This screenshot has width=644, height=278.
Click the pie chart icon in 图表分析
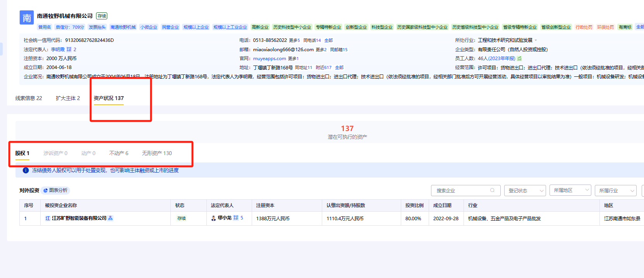(45, 190)
